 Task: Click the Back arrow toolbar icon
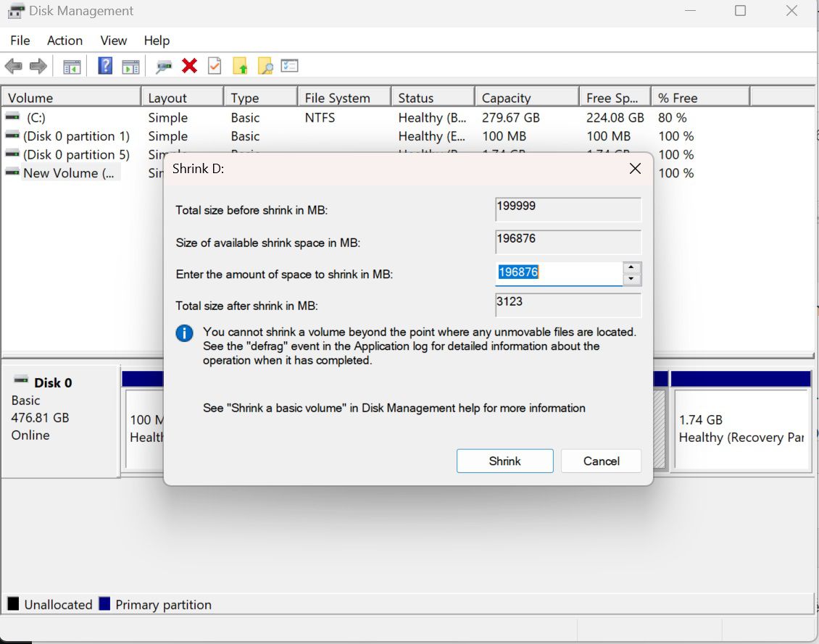tap(13, 67)
